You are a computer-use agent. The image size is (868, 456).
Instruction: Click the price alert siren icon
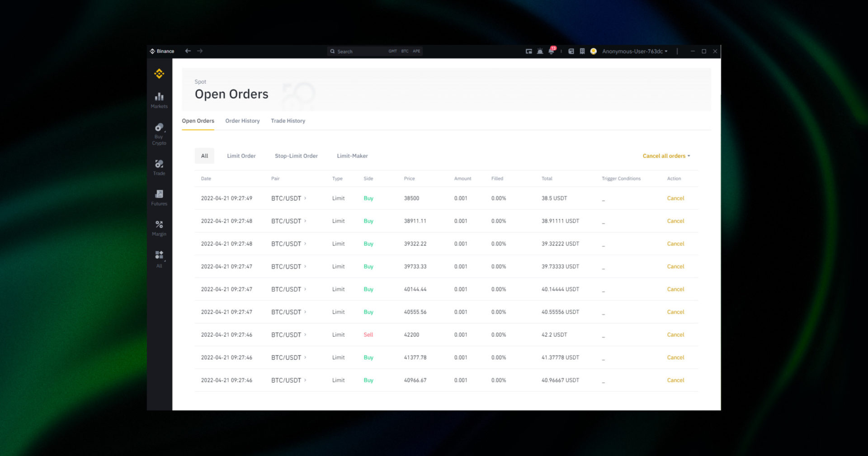540,51
